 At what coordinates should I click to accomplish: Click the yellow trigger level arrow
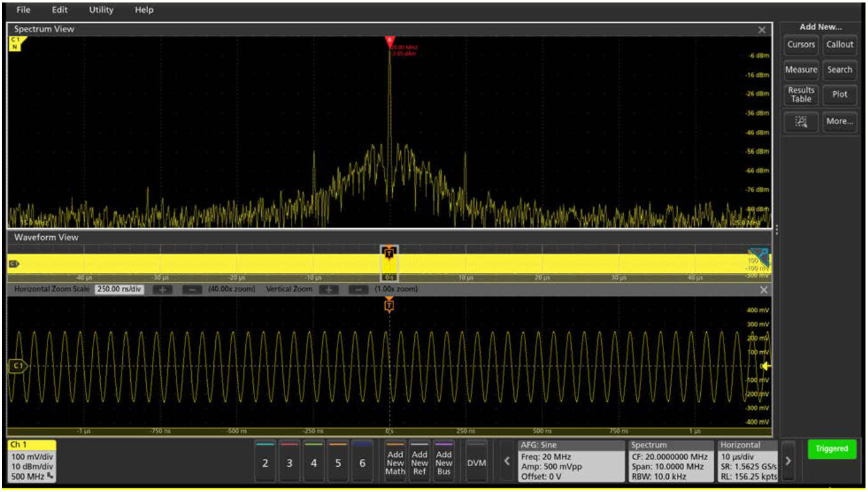(766, 366)
